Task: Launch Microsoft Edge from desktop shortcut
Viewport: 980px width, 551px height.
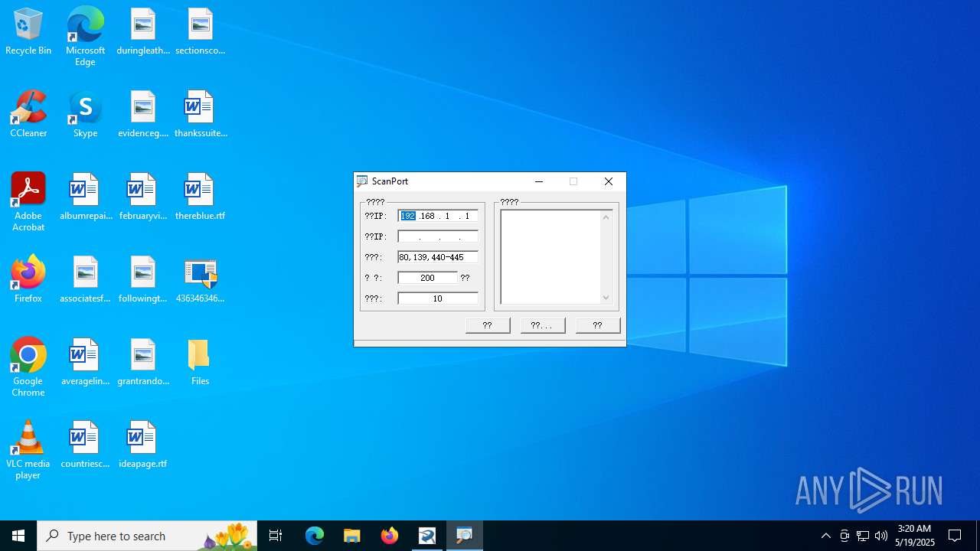Action: [85, 36]
